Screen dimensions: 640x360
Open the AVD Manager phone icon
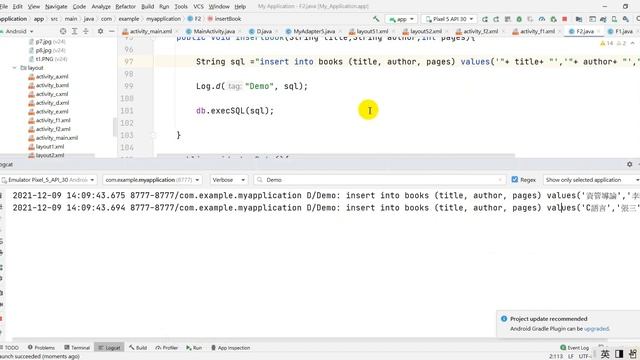614,19
